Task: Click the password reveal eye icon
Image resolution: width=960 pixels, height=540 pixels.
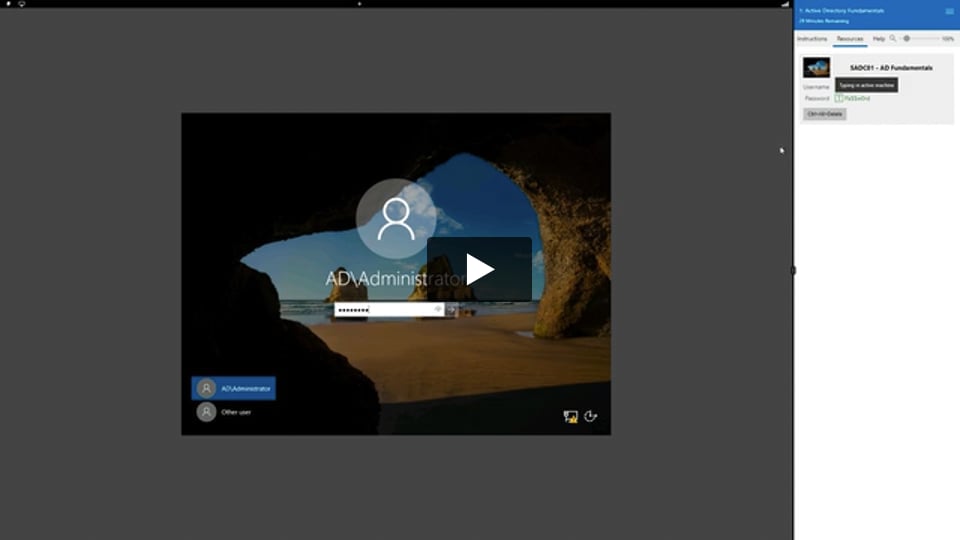Action: [438, 310]
